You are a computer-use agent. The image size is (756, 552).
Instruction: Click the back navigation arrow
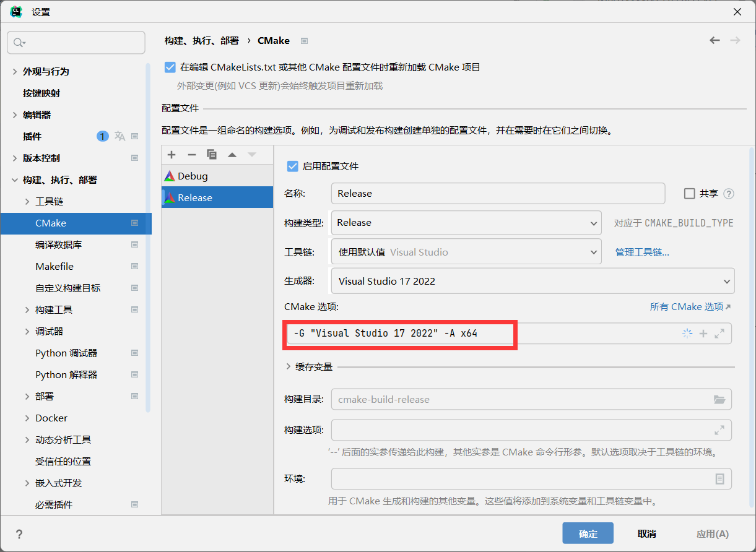coord(715,40)
